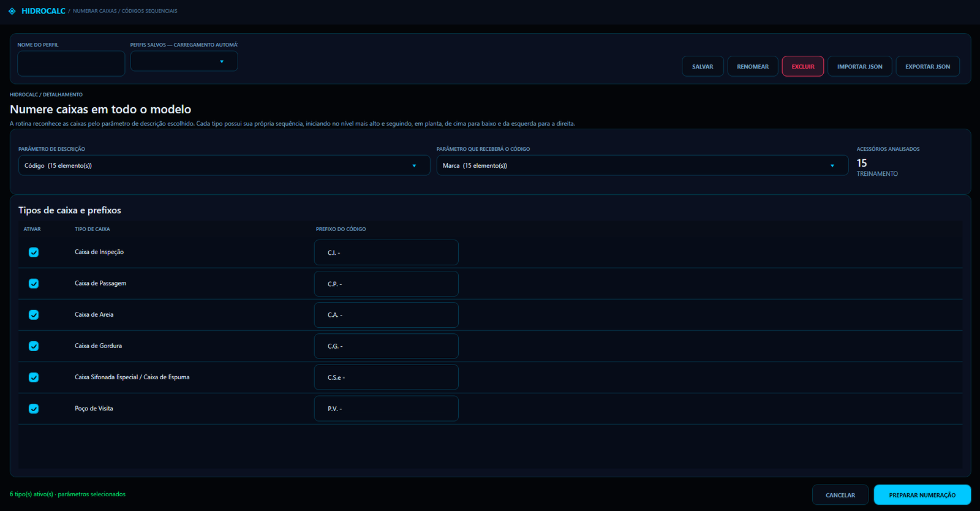Click the Caixa de Passagem label

100,283
